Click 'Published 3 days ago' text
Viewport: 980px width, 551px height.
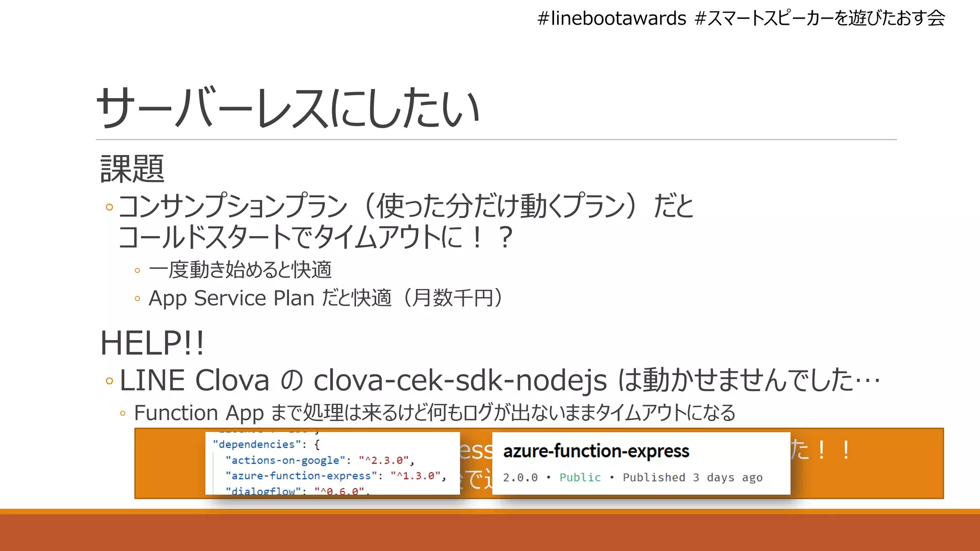click(692, 477)
